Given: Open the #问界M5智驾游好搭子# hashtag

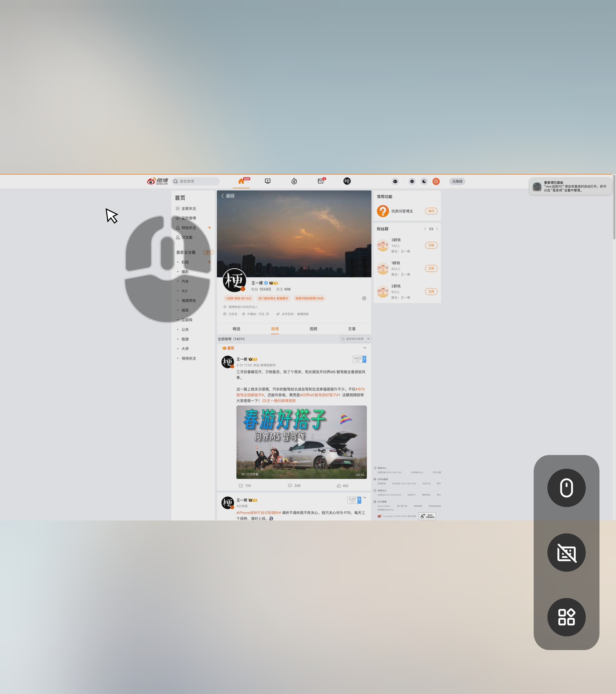Looking at the screenshot, I should coord(319,395).
